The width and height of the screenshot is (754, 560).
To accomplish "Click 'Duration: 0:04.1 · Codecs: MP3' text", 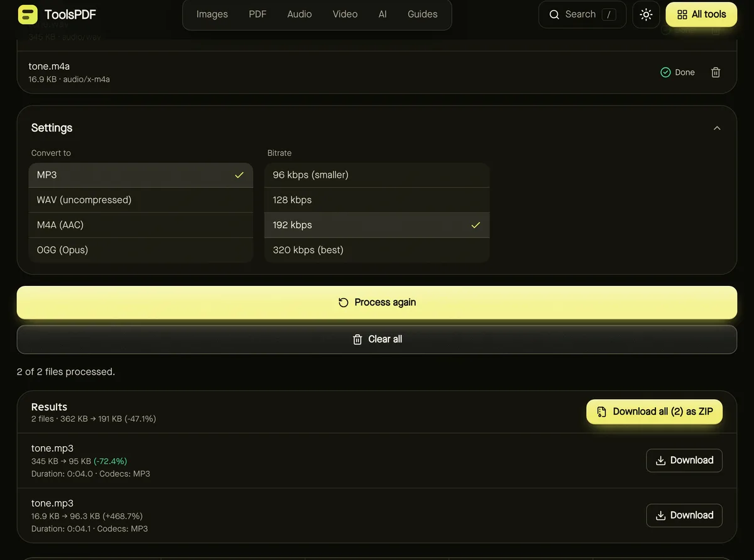I will click(90, 529).
